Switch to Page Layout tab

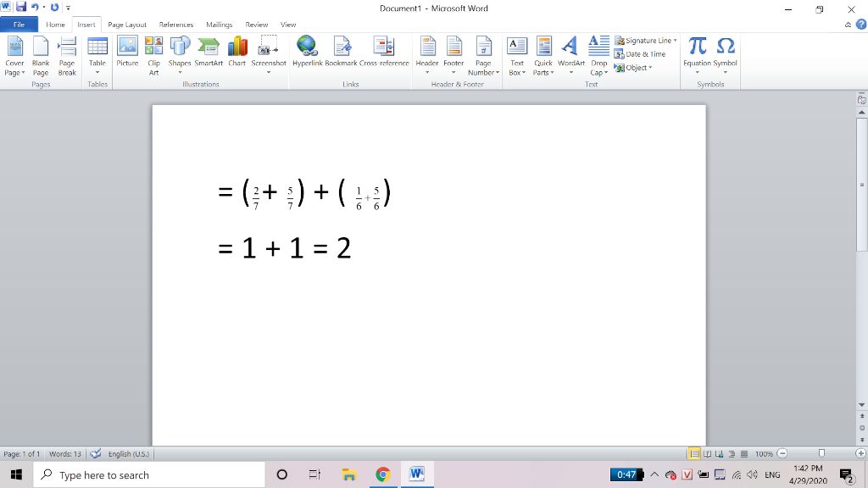(127, 25)
